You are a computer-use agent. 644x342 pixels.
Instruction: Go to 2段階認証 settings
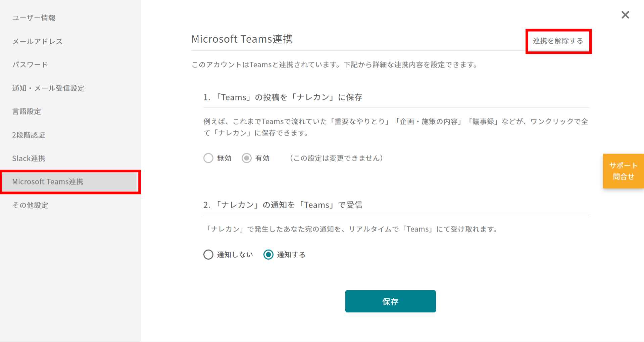point(29,135)
